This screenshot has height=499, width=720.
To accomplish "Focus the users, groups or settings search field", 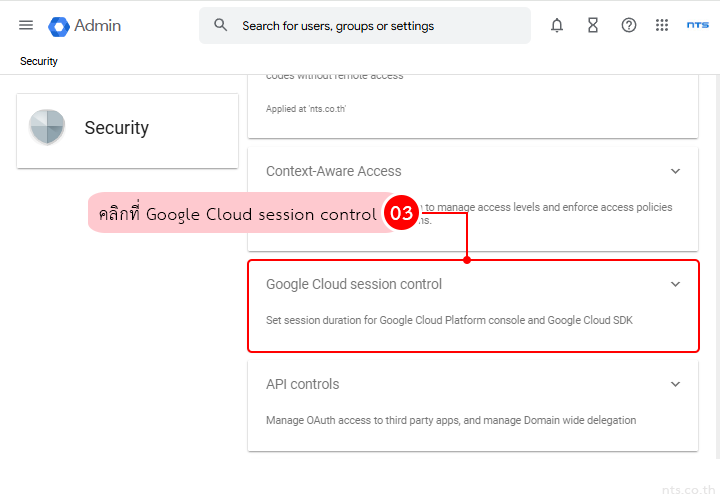I will coord(365,26).
